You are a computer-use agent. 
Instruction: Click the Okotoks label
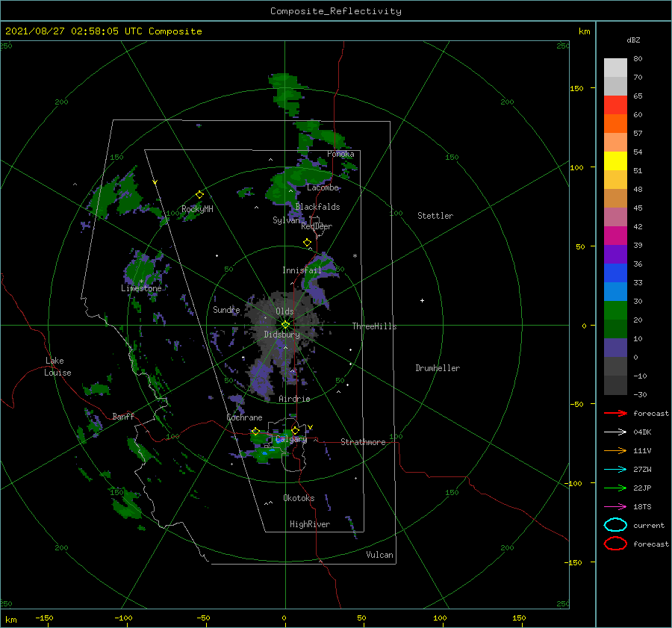coord(299,498)
